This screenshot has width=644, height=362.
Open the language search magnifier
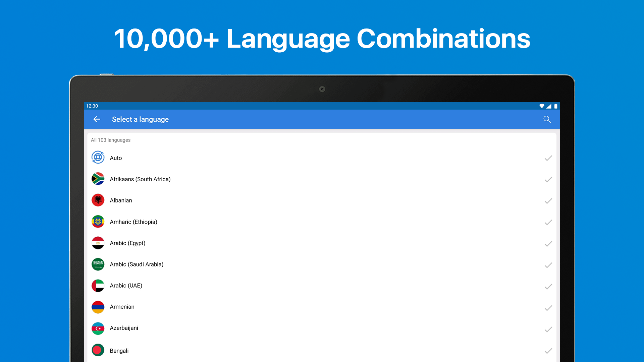547,119
